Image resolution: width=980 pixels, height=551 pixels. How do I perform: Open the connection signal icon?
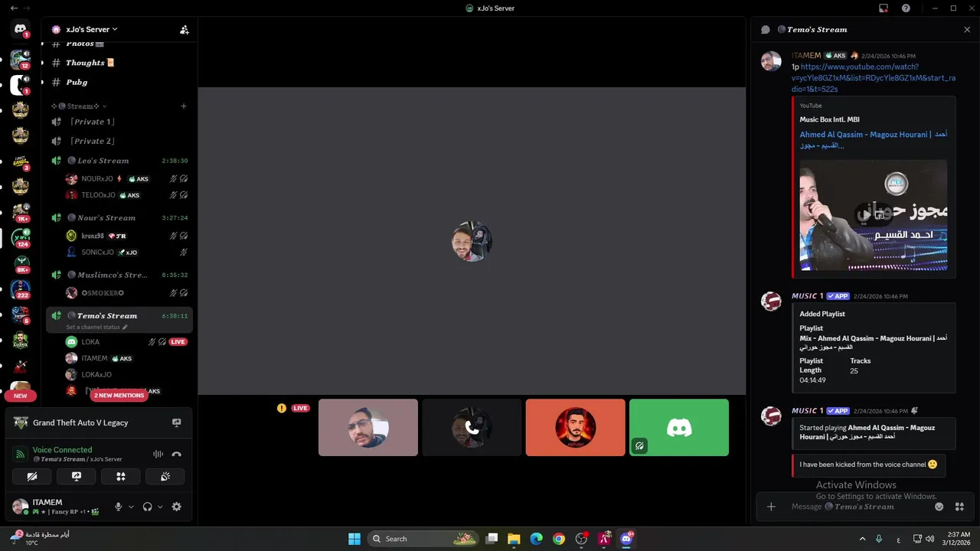(x=21, y=455)
